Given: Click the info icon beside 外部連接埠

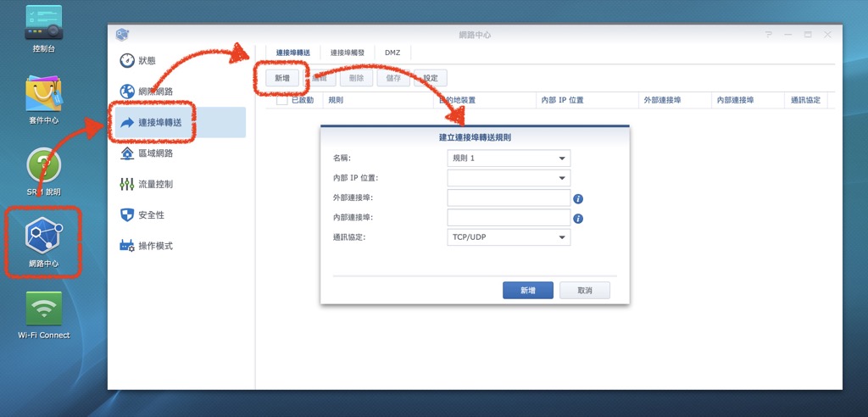Looking at the screenshot, I should (578, 198).
